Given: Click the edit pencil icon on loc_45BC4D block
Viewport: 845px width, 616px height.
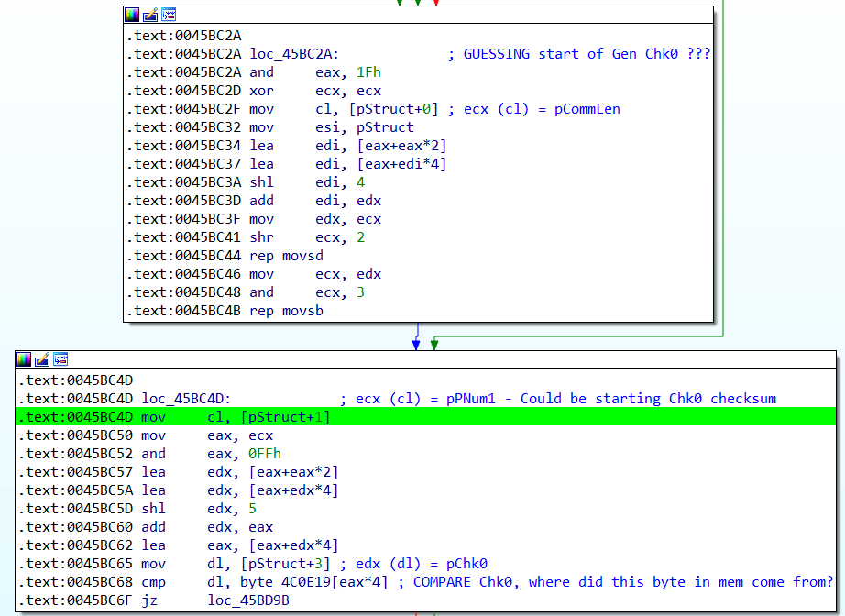Looking at the screenshot, I should 42,358.
